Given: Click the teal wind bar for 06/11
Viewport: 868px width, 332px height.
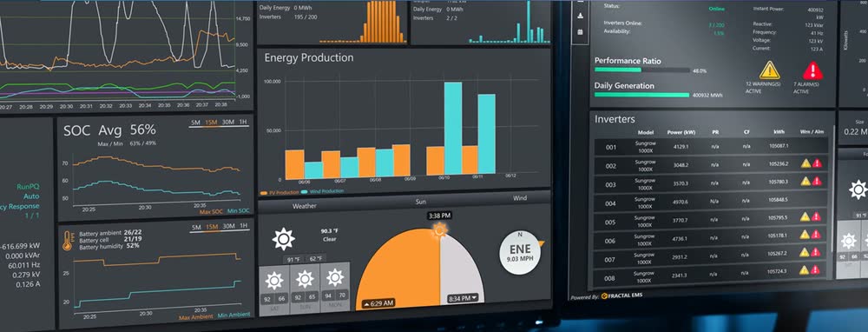Looking at the screenshot, I should click(487, 134).
